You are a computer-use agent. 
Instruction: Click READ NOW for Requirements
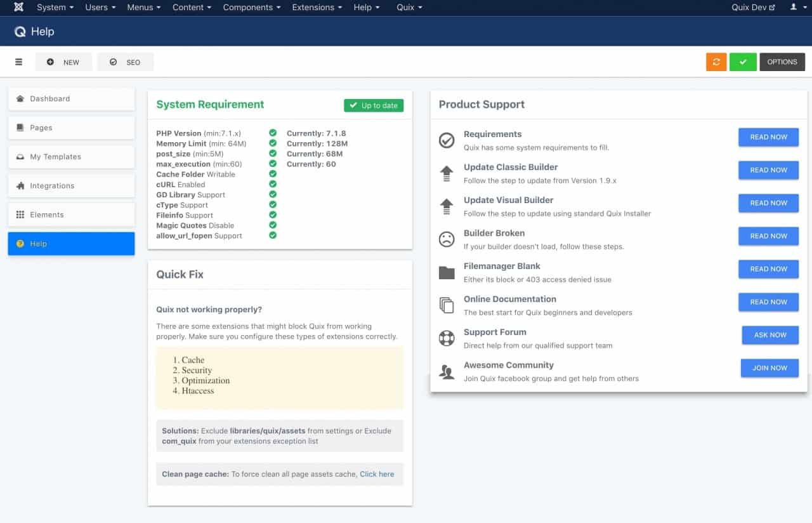768,137
